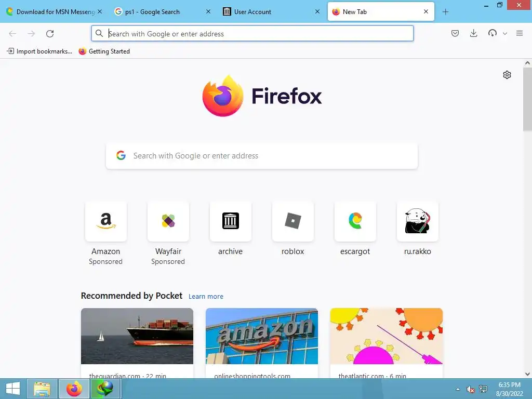Click Learn more next to Recommended by Pocket
The height and width of the screenshot is (399, 532).
[x=206, y=297]
